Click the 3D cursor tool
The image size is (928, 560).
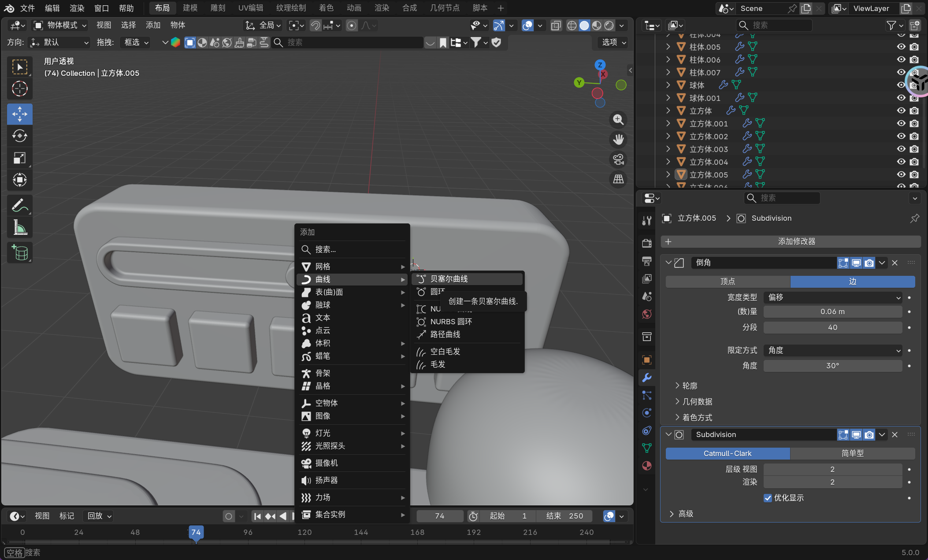19,89
